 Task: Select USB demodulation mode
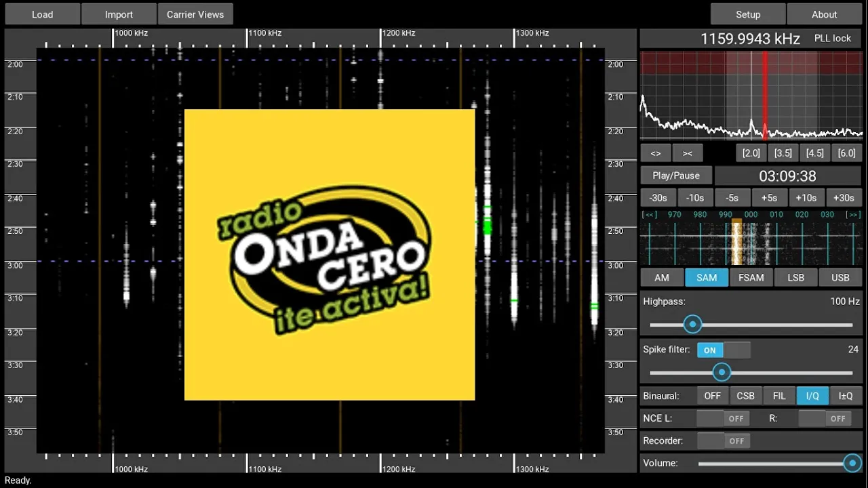[x=840, y=278]
